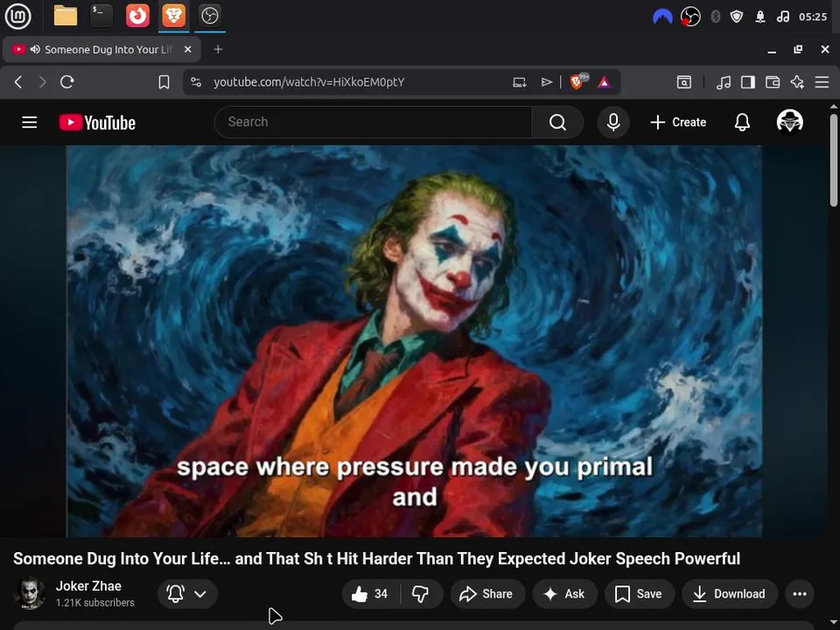The height and width of the screenshot is (630, 840).
Task: Open the Joker Zhae channel avatar
Action: point(30,593)
